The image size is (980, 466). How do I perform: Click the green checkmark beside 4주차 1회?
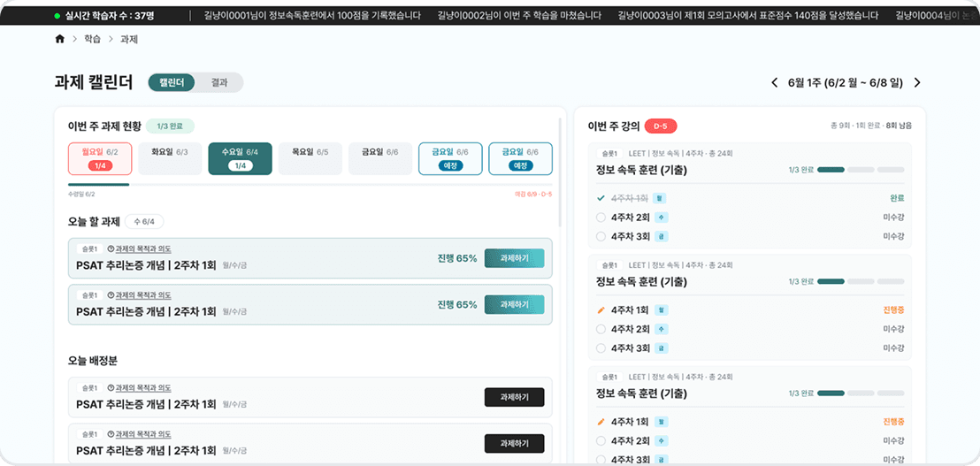(x=601, y=198)
